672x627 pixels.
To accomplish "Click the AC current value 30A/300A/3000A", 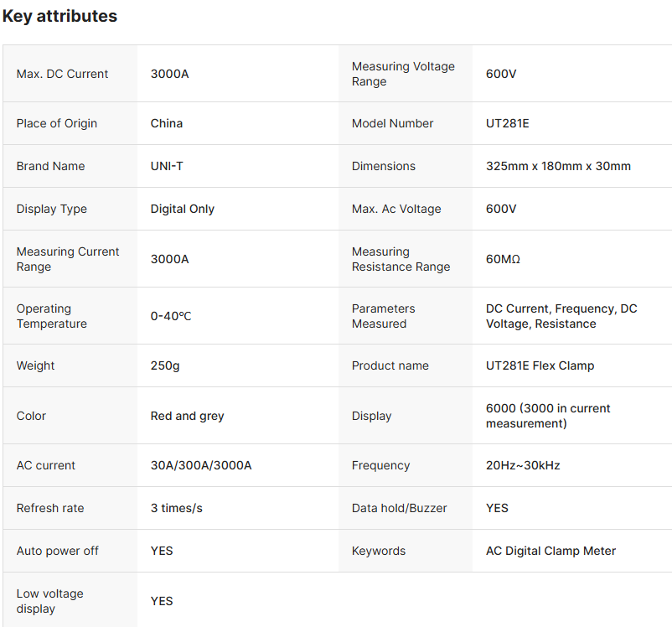I will click(201, 465).
